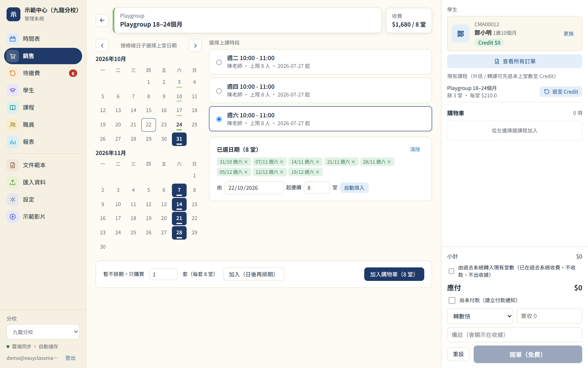This screenshot has width=588, height=368.
Task: Select 週六 10:00 - 11:00 time slot
Action: click(320, 119)
